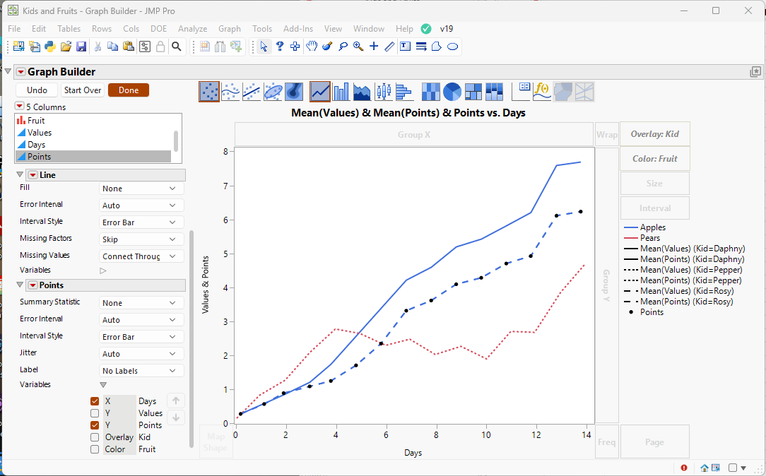Open Graph Builder red triangle menu
766x476 pixels.
click(x=21, y=72)
